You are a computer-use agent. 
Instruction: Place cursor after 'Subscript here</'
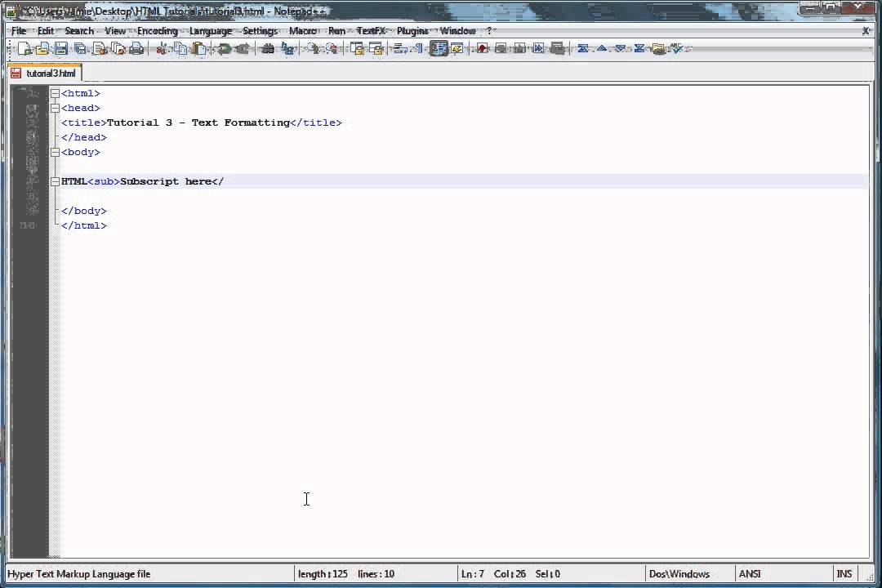225,182
